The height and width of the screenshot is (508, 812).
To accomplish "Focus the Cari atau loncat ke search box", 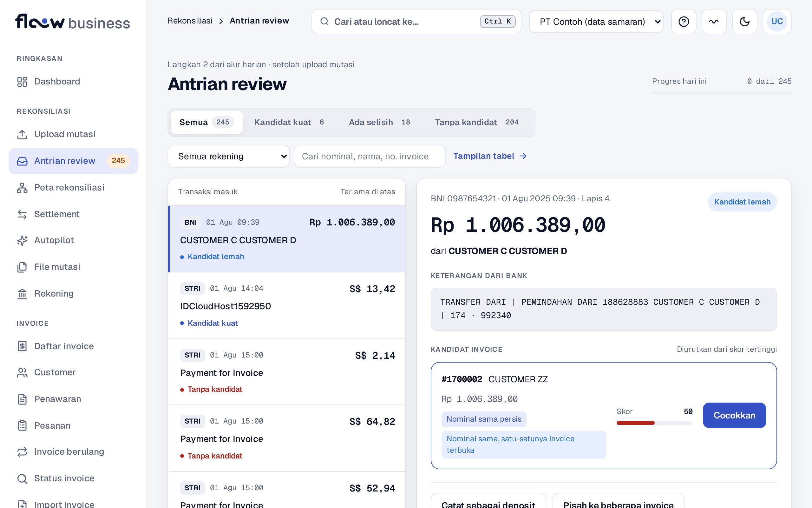I will click(416, 22).
